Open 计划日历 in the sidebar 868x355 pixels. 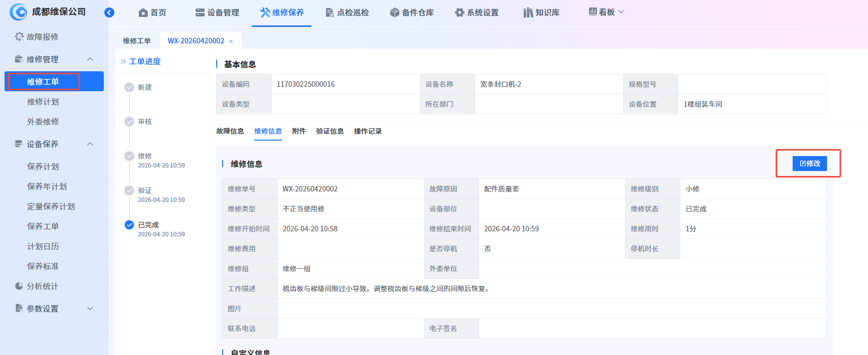43,246
